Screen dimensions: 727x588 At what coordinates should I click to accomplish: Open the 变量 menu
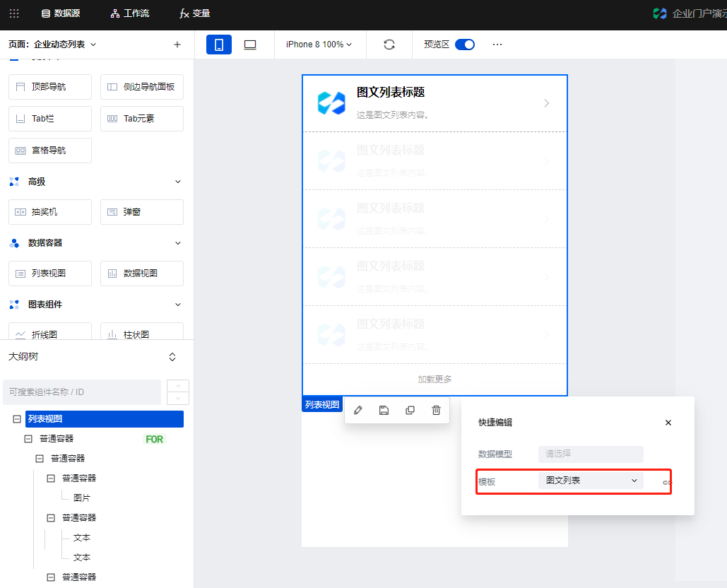tap(195, 13)
